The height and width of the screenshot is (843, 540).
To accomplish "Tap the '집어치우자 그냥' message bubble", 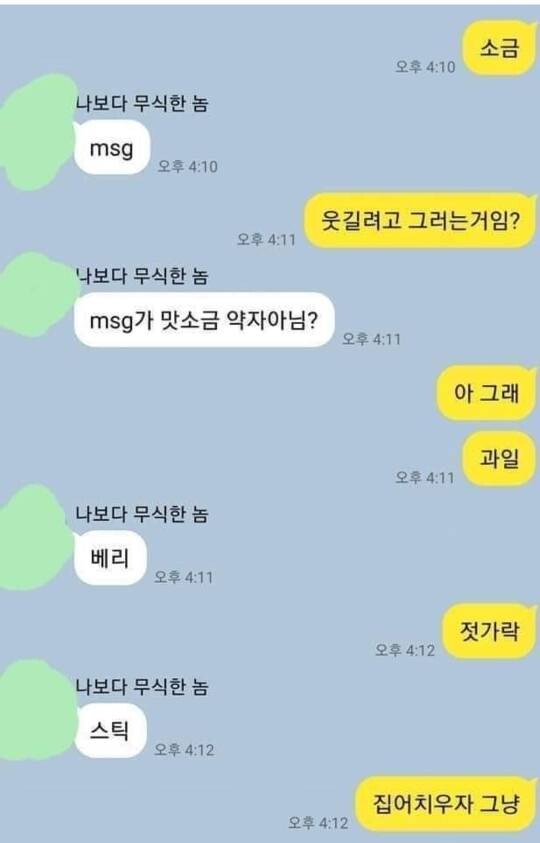I will [446, 804].
